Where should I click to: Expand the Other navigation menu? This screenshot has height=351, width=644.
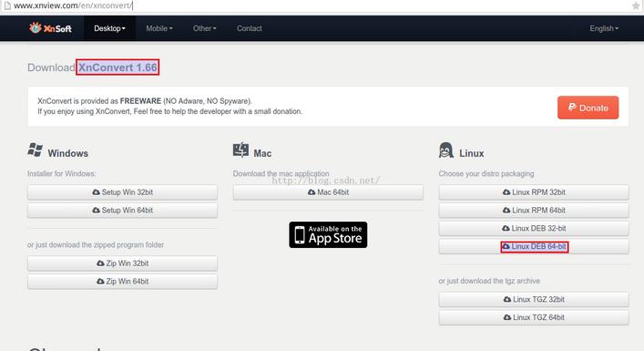[x=205, y=28]
